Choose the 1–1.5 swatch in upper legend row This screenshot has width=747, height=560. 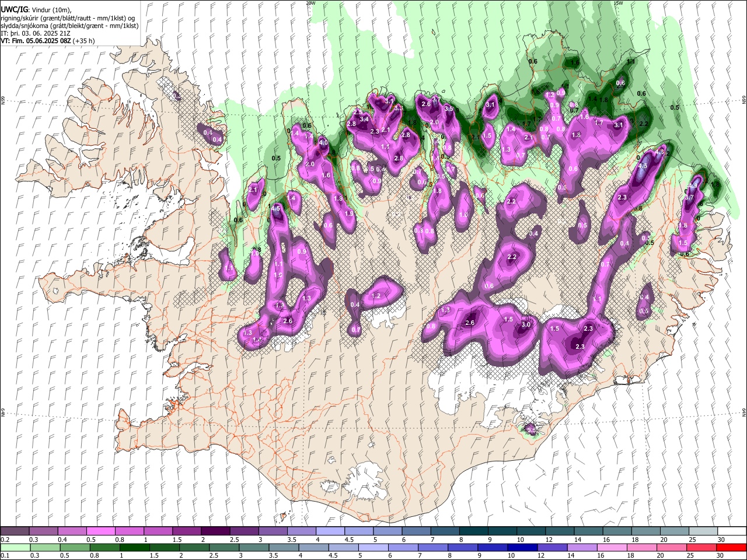point(158,531)
